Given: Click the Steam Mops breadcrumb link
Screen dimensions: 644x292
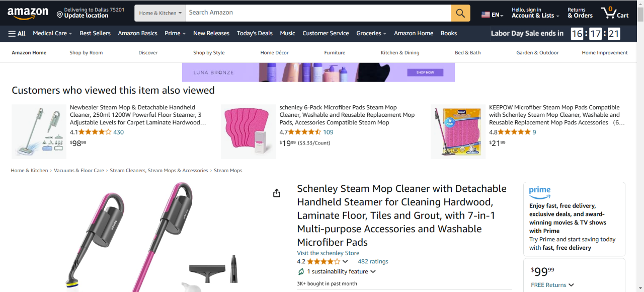Looking at the screenshot, I should (228, 171).
